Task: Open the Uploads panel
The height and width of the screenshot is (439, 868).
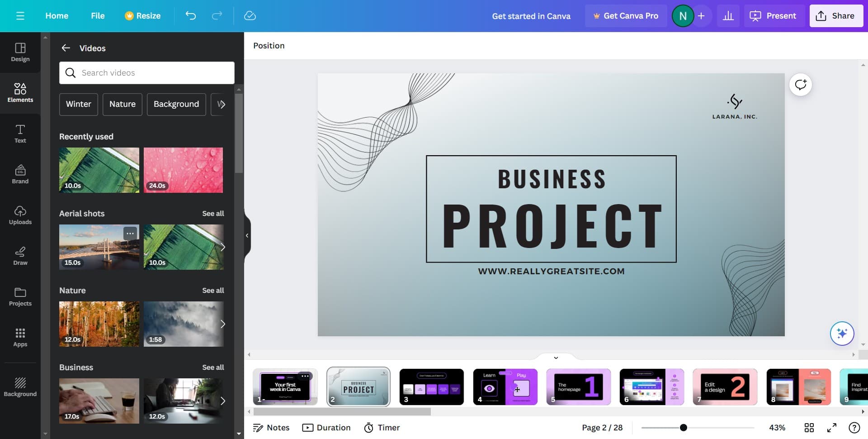Action: coord(20,215)
